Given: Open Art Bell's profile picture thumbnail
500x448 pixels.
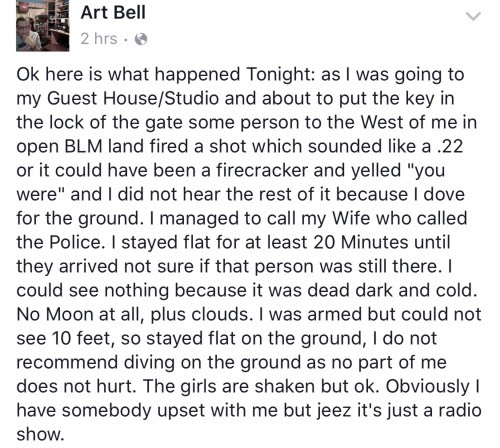Looking at the screenshot, I should [42, 26].
